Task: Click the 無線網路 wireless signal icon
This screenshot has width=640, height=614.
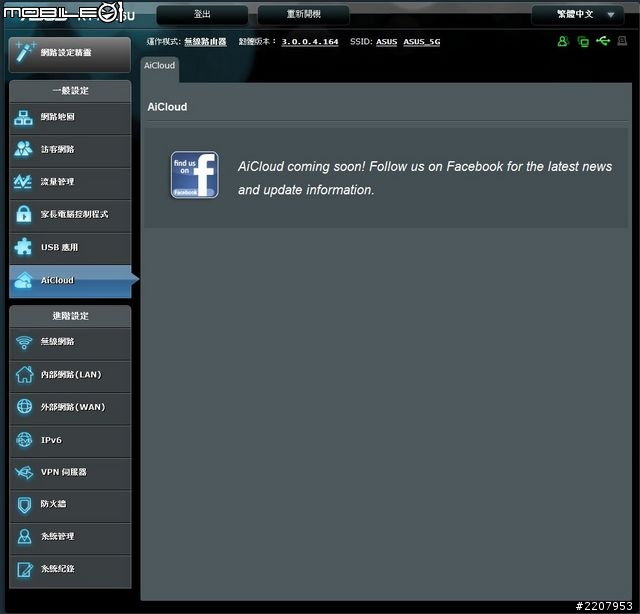Action: point(24,342)
